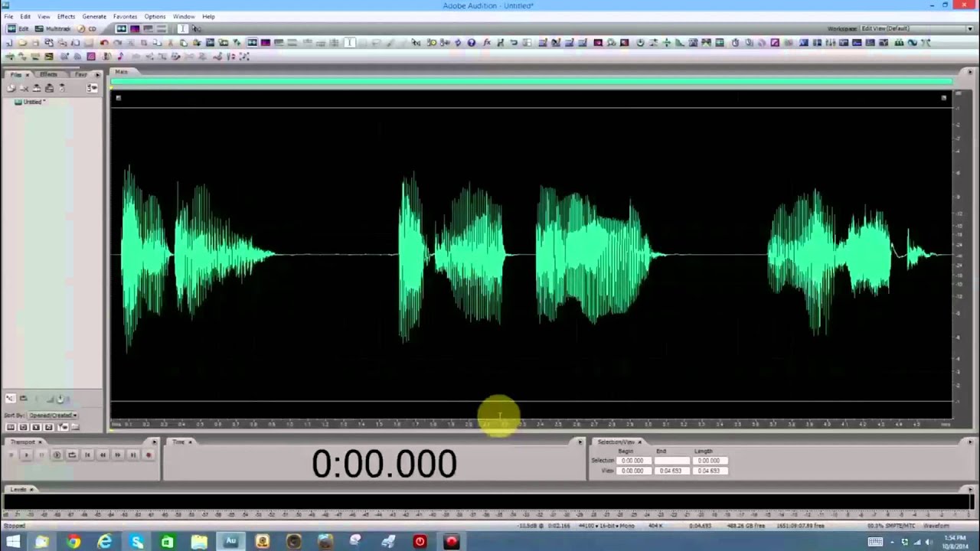Viewport: 980px width, 551px height.
Task: Open Skype from taskbar
Action: pos(136,542)
